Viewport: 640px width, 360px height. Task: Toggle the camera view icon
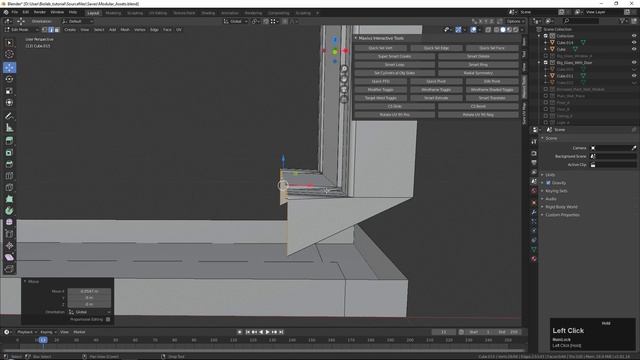click(344, 89)
